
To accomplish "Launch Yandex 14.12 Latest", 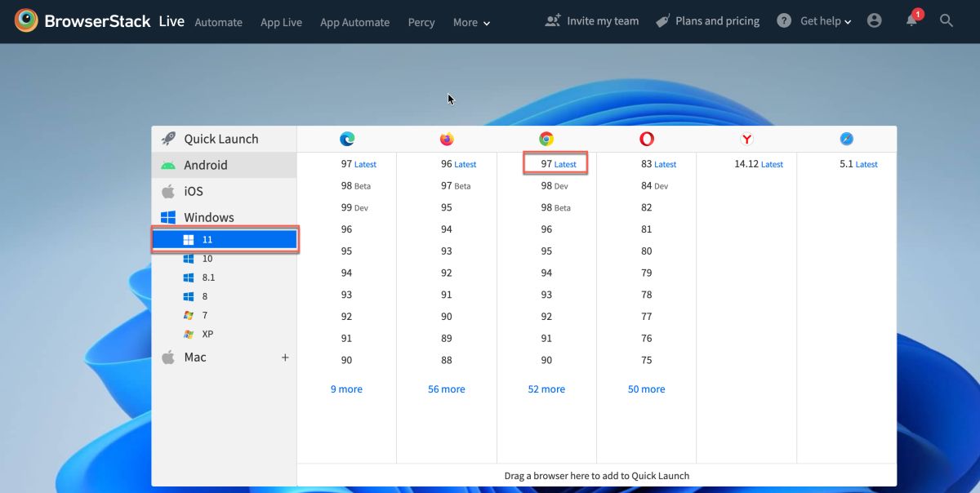I will pos(759,164).
